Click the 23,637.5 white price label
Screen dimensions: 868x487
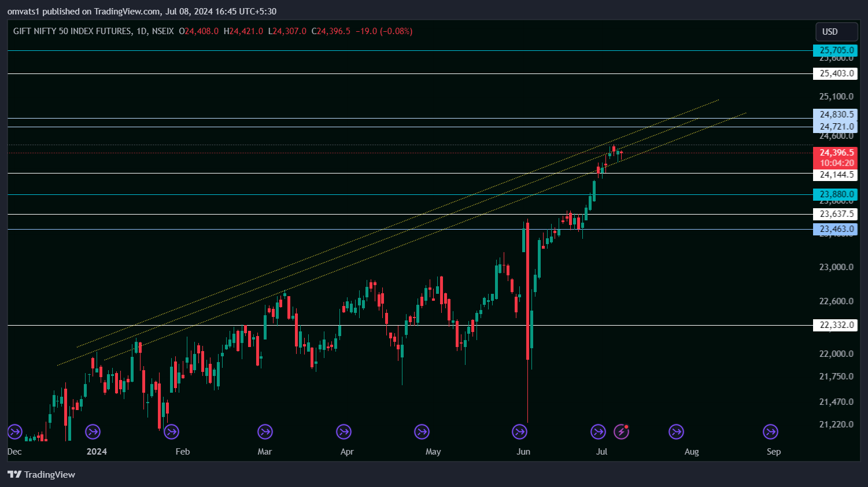(836, 214)
